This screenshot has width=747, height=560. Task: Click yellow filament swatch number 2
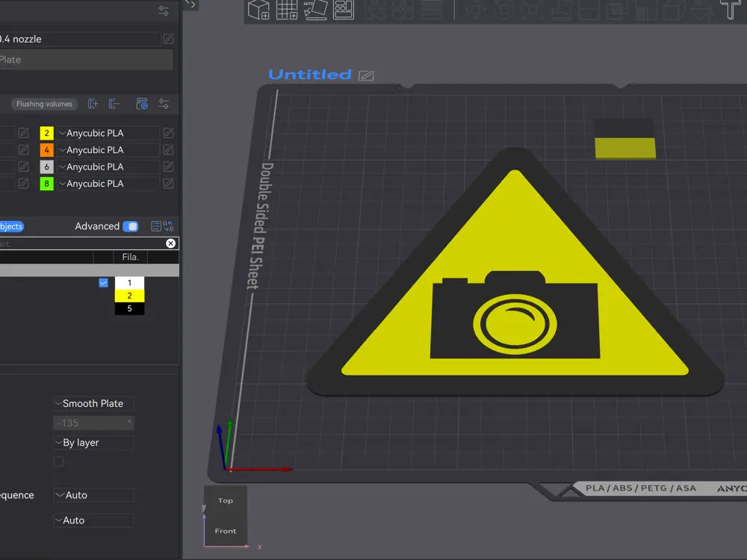point(46,133)
